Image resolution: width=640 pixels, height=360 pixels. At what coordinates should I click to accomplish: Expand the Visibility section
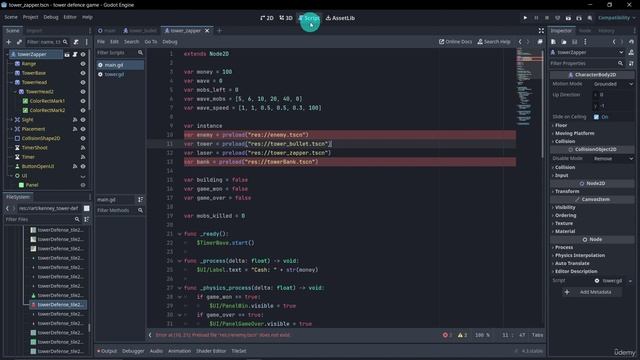coord(593,207)
